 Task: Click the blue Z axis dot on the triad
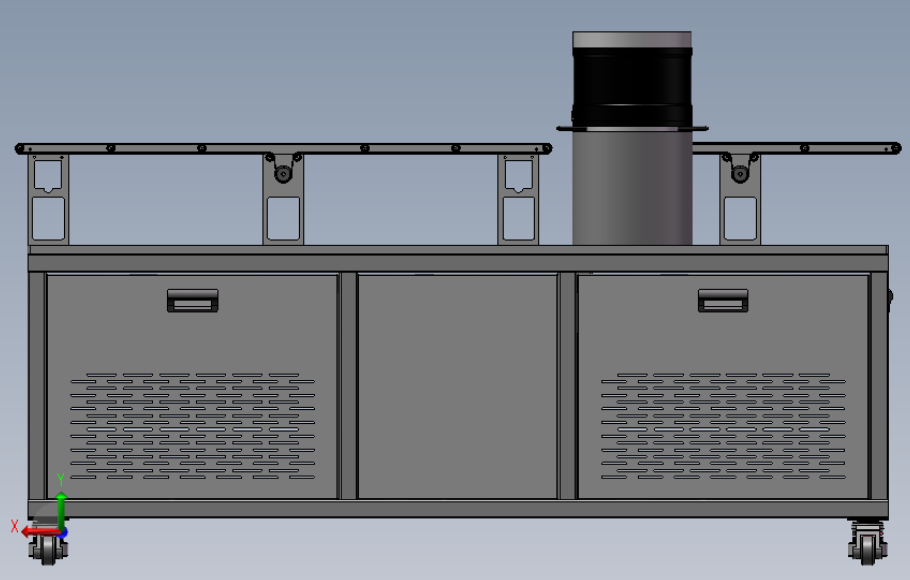[x=64, y=532]
